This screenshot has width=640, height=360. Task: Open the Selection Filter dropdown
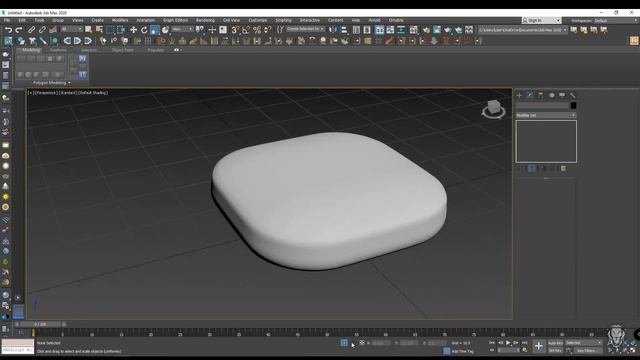pyautogui.click(x=71, y=29)
